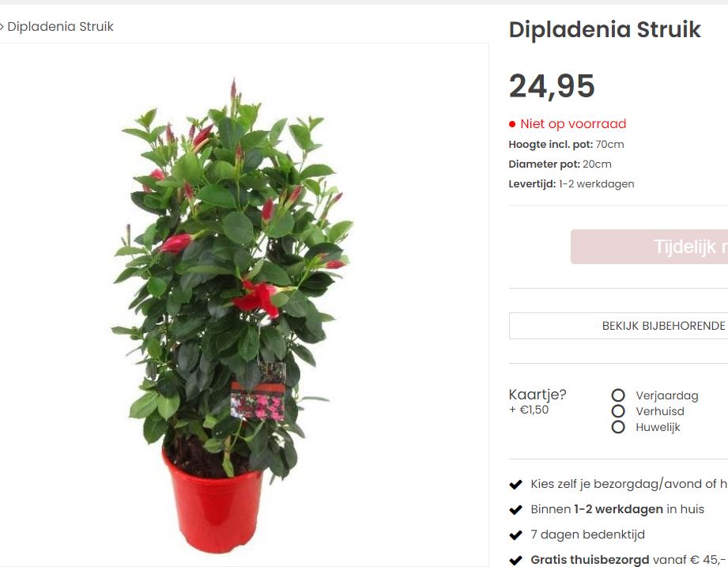The width and height of the screenshot is (728, 567).
Task: Click the plant label tag in photo
Action: (258, 392)
